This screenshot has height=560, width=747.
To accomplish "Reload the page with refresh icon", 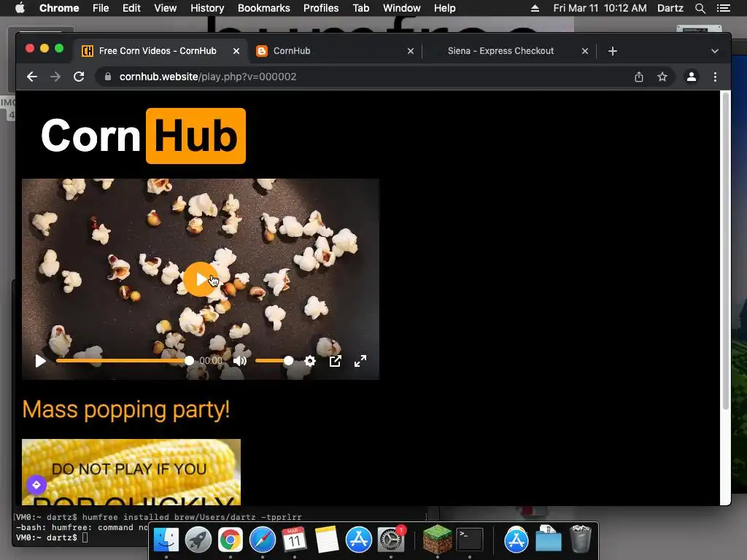I will click(x=79, y=77).
